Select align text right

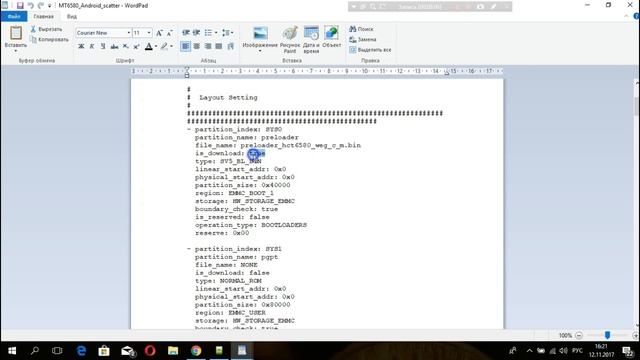[x=208, y=47]
